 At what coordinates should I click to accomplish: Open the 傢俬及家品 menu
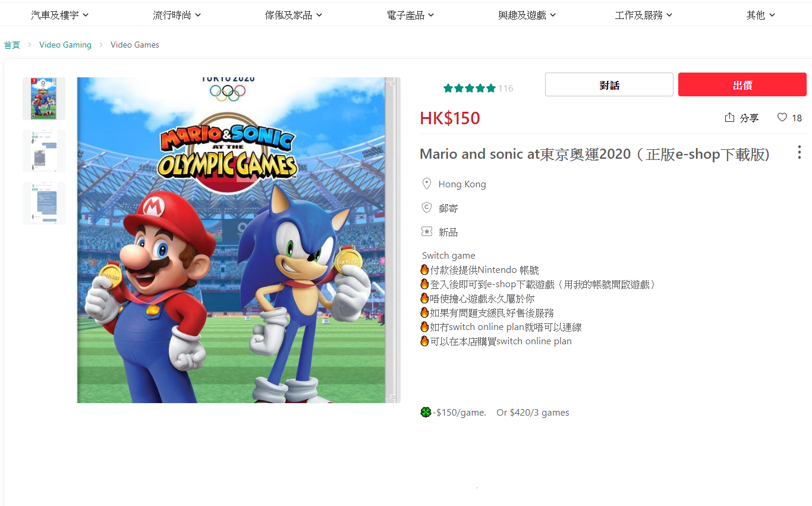(x=294, y=15)
